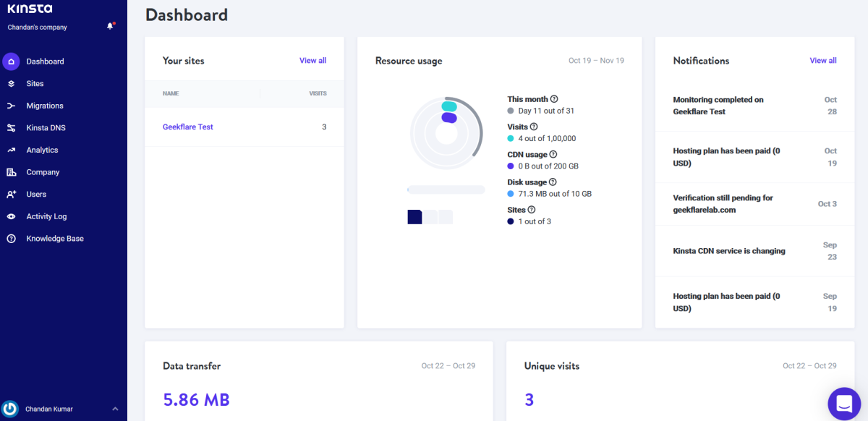The image size is (868, 421).
Task: Select the Dashboard home icon in sidebar
Action: tap(10, 61)
